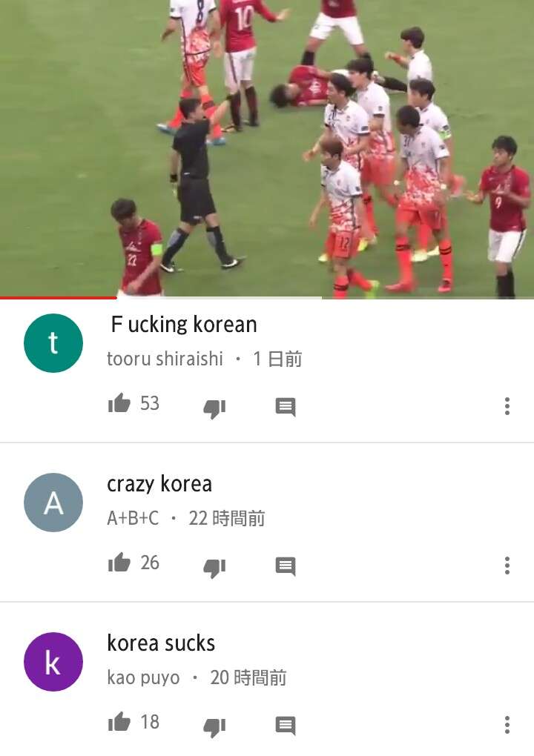Open A+B+C's gray avatar profile
This screenshot has height=756, width=534.
[53, 503]
